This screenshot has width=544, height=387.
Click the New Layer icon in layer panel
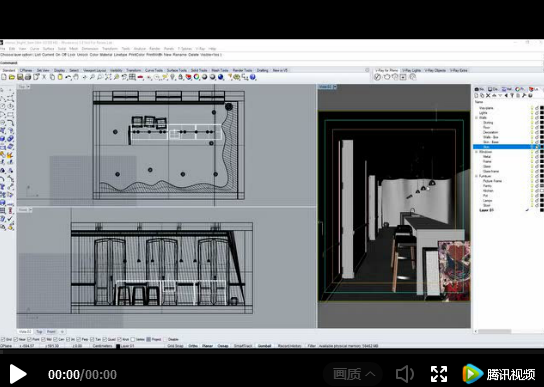tap(477, 95)
